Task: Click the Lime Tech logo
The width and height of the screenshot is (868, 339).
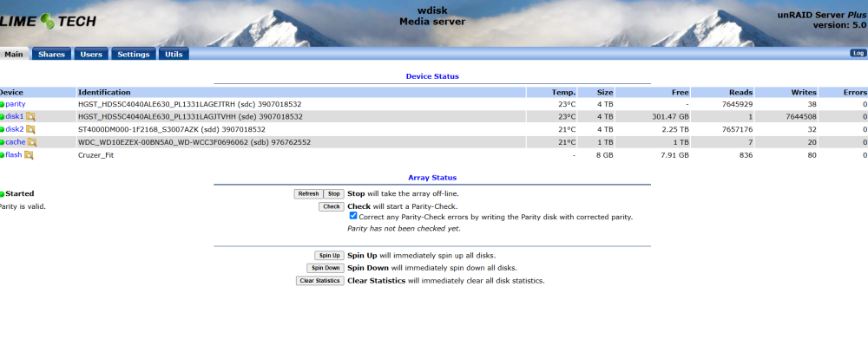Action: coord(48,22)
